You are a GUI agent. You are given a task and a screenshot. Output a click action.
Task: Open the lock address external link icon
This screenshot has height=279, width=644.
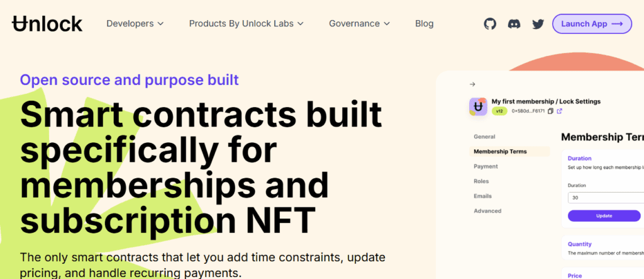559,111
